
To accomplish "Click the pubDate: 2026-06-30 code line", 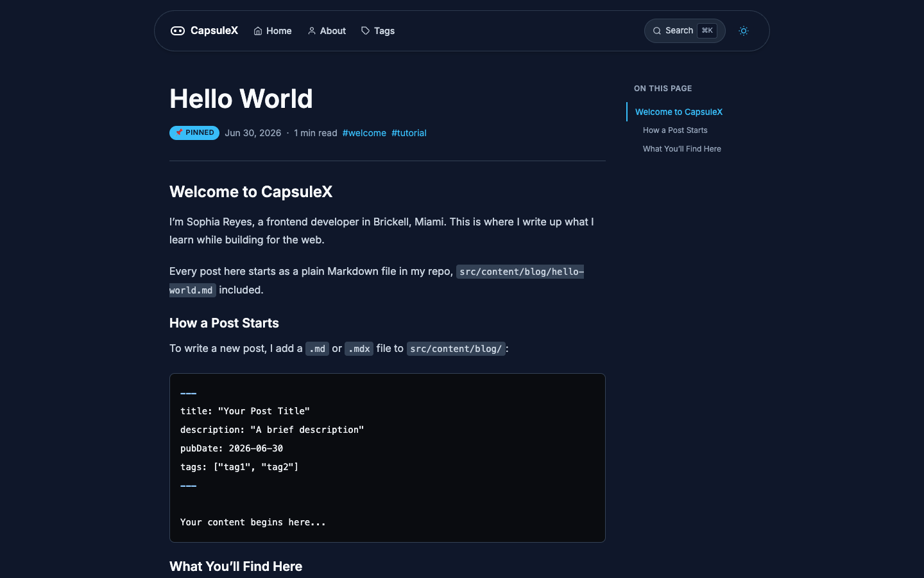I will (232, 448).
